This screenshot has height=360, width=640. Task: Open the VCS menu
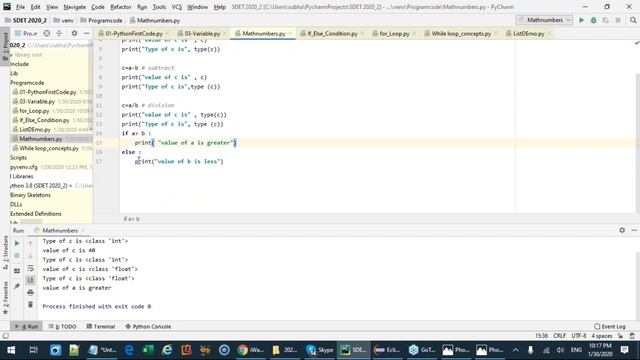pyautogui.click(x=177, y=7)
